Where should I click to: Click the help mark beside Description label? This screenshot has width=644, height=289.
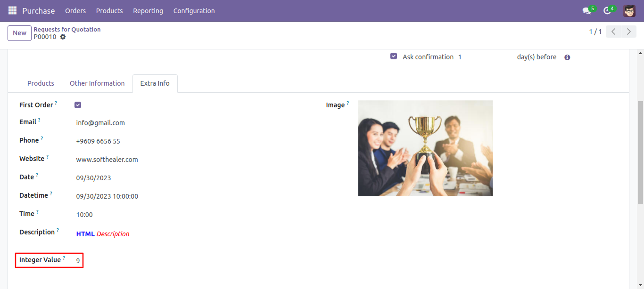pyautogui.click(x=58, y=230)
